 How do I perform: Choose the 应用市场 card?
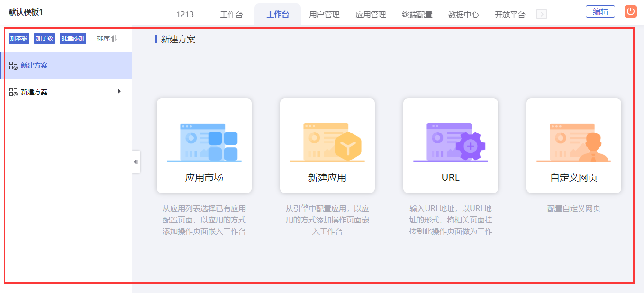pos(204,146)
